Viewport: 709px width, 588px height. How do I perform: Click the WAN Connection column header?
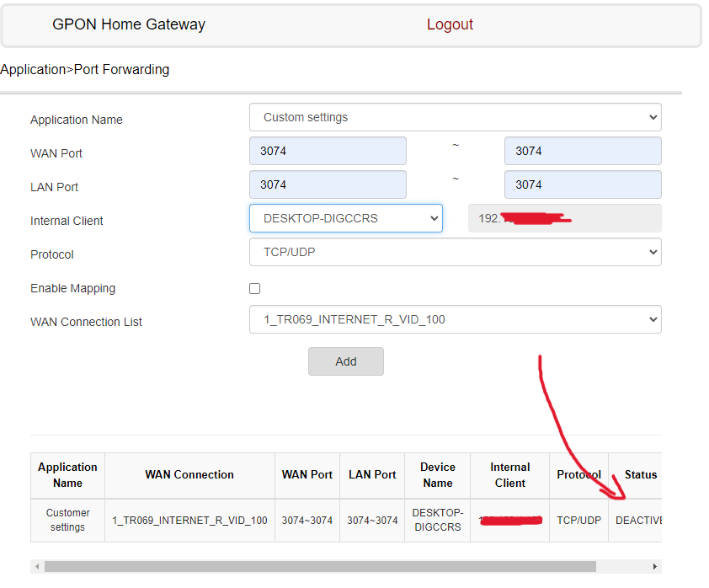189,474
